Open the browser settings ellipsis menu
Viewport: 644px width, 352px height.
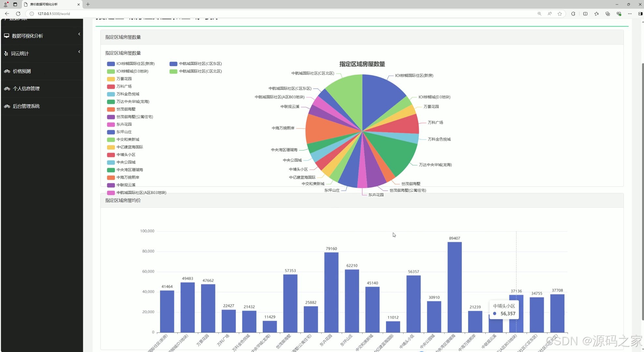point(630,14)
